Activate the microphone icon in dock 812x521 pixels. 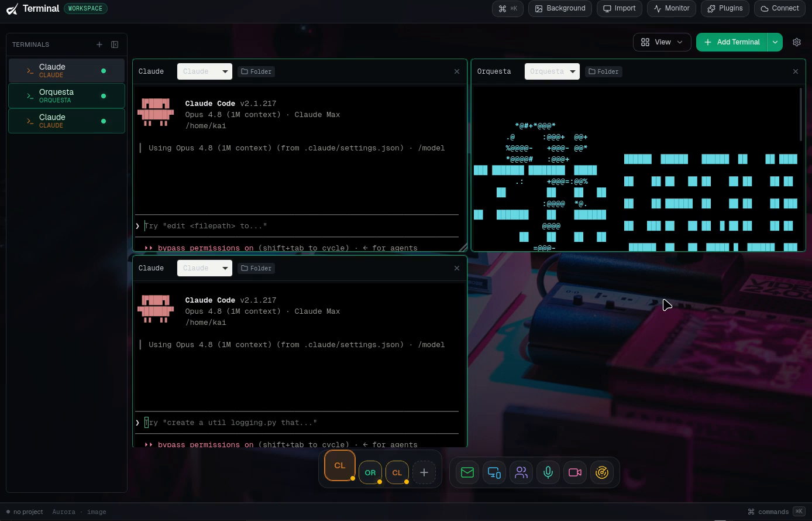pos(548,472)
